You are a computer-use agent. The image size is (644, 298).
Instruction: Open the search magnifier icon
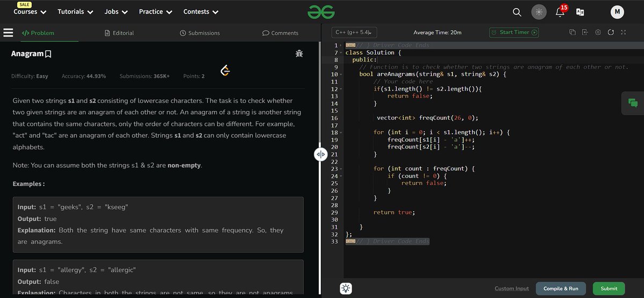pyautogui.click(x=517, y=12)
